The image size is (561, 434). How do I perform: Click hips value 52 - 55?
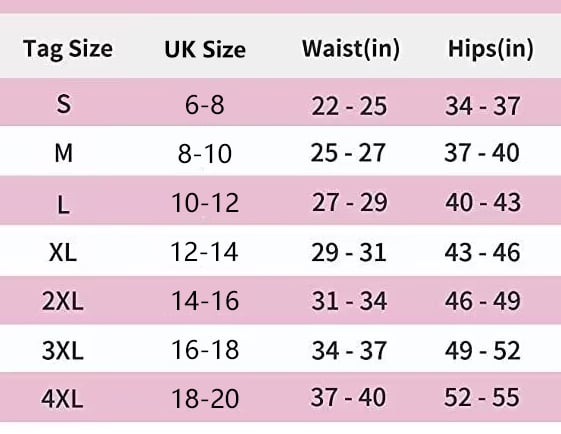[482, 397]
